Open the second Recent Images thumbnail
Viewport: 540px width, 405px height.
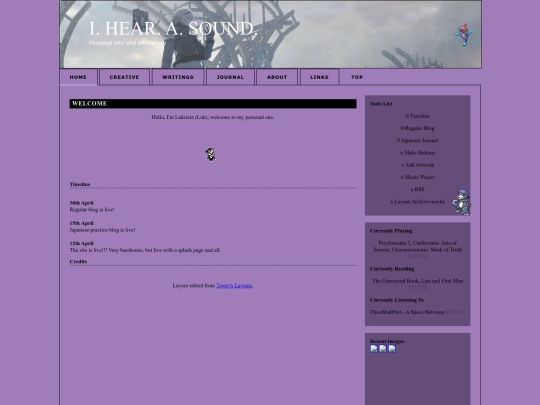coord(383,349)
